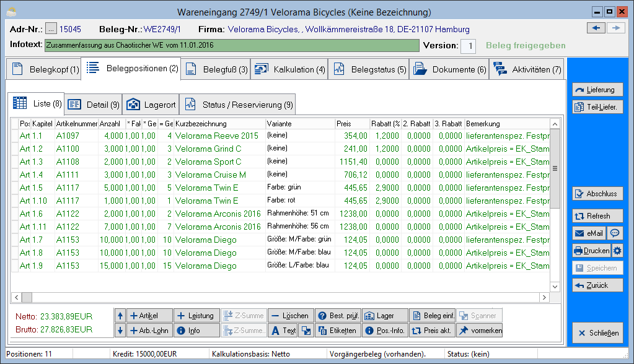The image size is (634, 364).
Task: Move position down with down arrow
Action: point(120,331)
